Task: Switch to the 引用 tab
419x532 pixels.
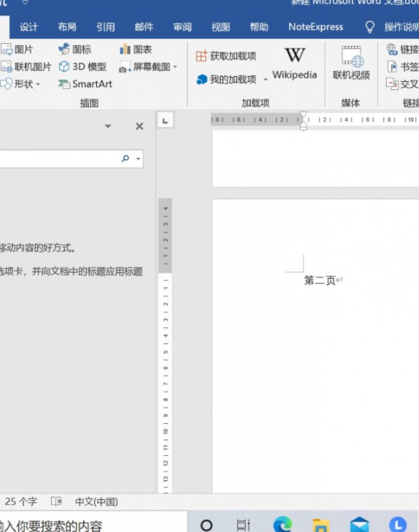Action: coord(105,27)
